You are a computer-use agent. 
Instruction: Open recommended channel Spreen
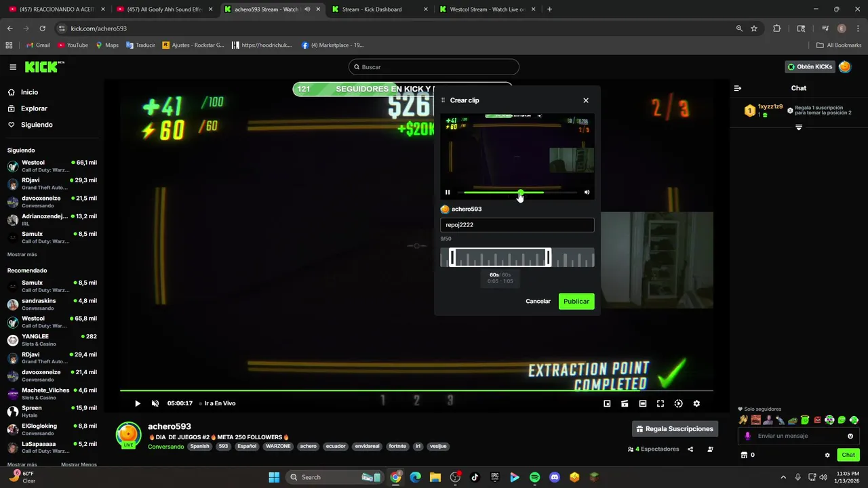point(52,411)
